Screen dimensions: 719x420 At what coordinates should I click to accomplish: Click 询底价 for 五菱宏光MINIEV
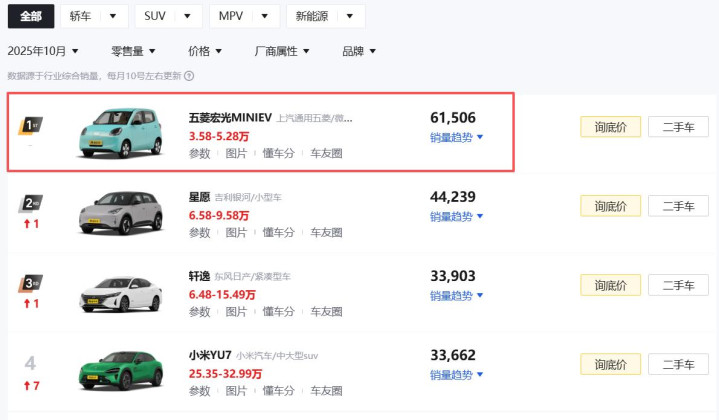pyautogui.click(x=610, y=127)
